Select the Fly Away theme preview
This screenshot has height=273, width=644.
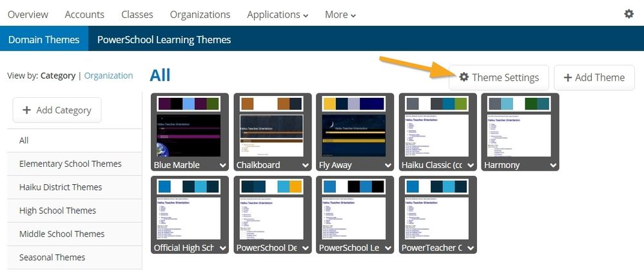pyautogui.click(x=354, y=135)
